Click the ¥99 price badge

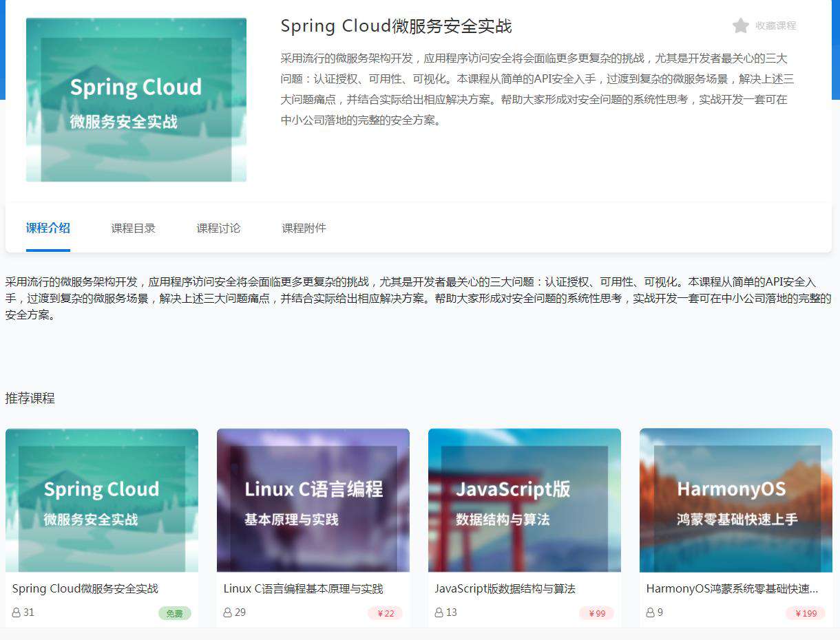coord(597,613)
